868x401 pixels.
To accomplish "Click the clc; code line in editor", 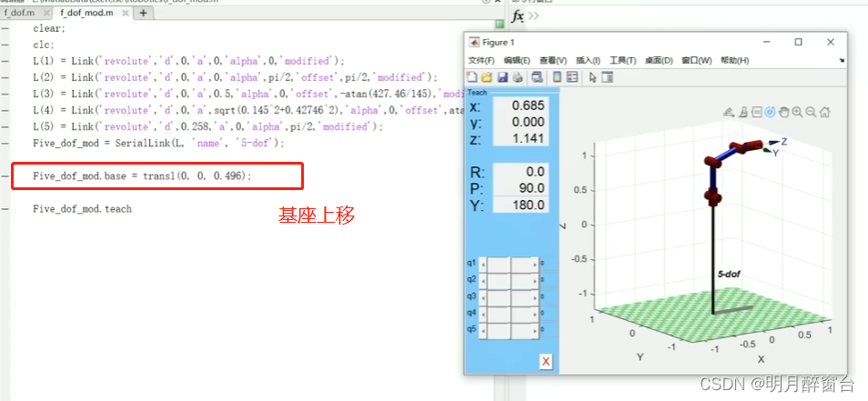I will pyautogui.click(x=44, y=45).
